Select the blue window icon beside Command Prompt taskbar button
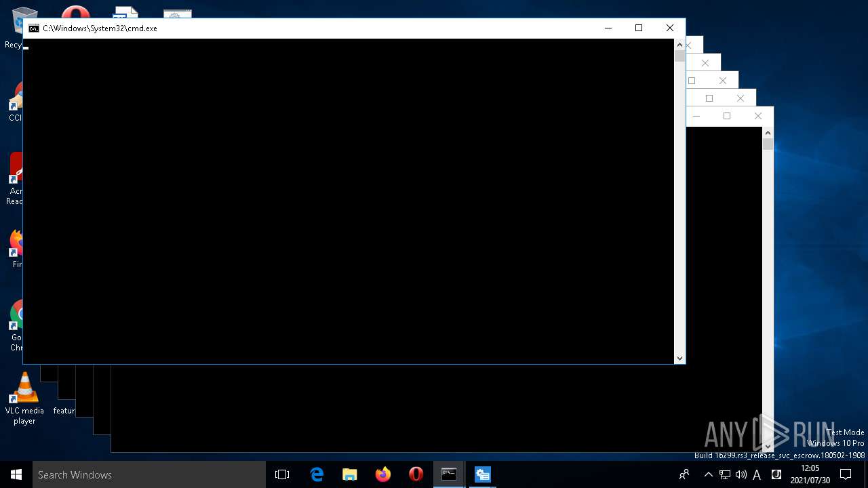Image resolution: width=868 pixels, height=488 pixels. pos(482,474)
